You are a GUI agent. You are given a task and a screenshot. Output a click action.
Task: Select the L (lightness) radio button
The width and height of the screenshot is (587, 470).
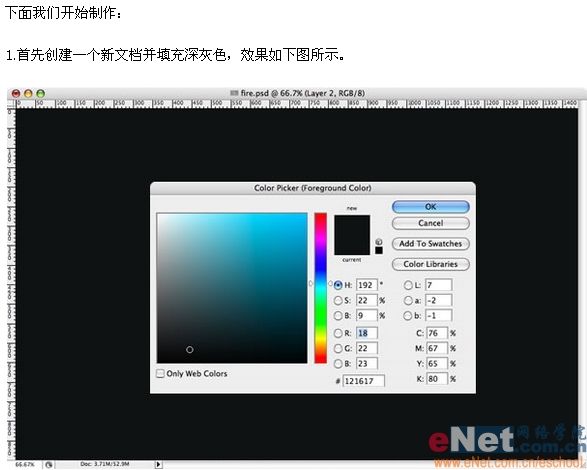click(x=408, y=285)
